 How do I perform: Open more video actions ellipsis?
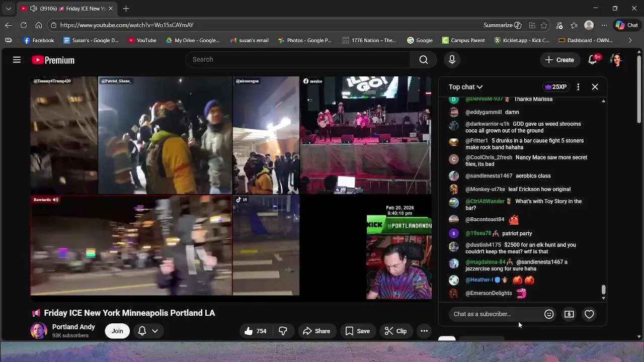click(424, 331)
